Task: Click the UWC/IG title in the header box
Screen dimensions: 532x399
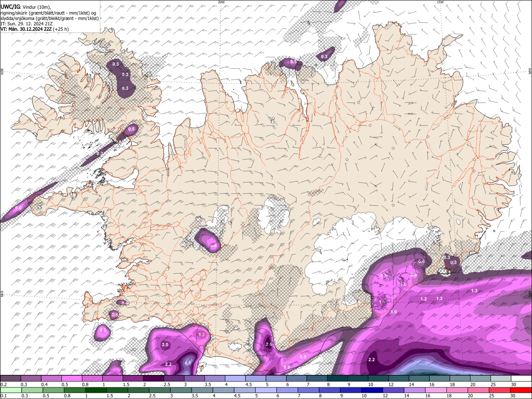Action: tap(10, 7)
